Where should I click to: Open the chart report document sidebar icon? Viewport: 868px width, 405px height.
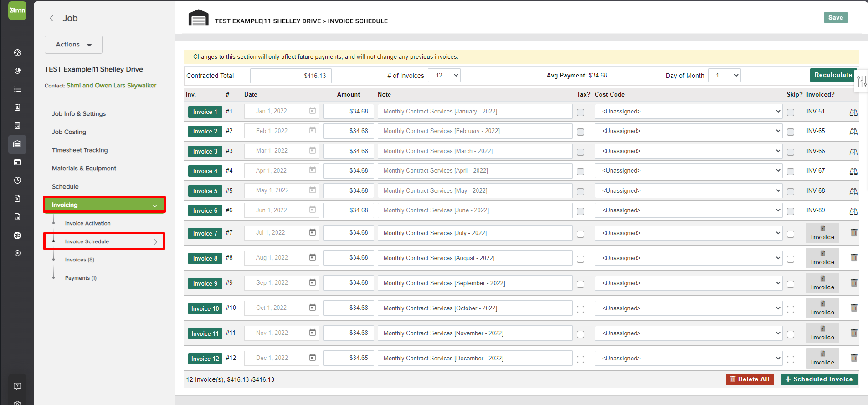(17, 217)
